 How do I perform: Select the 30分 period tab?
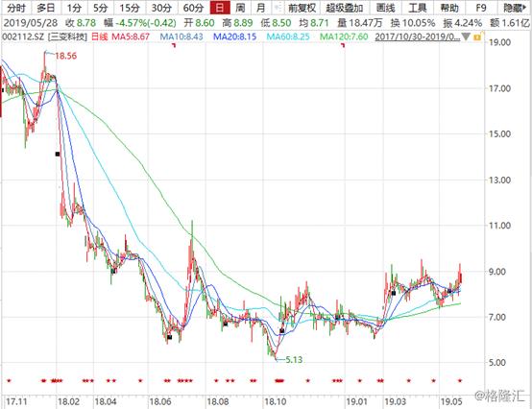click(x=161, y=8)
